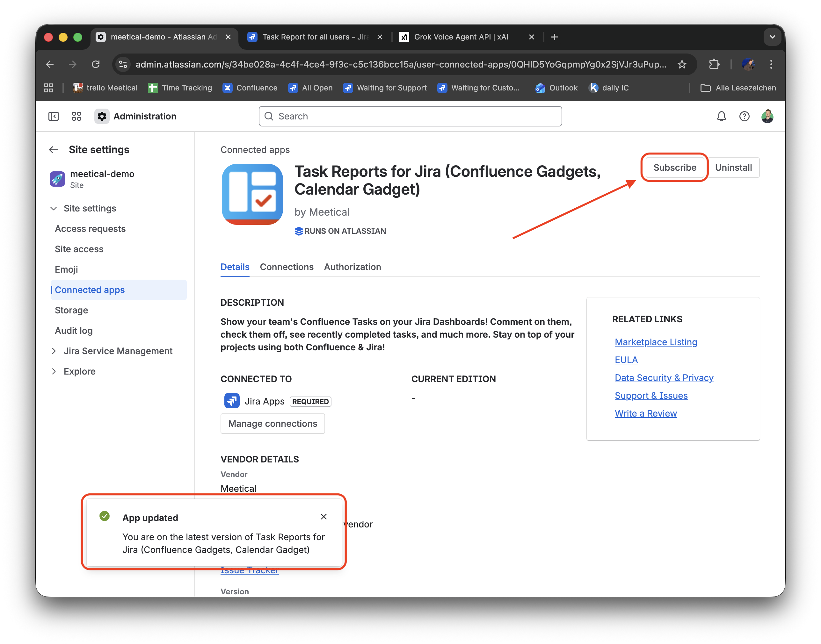Screen dimensions: 821x644
Task: Click the browser address bar URL
Action: tap(401, 64)
